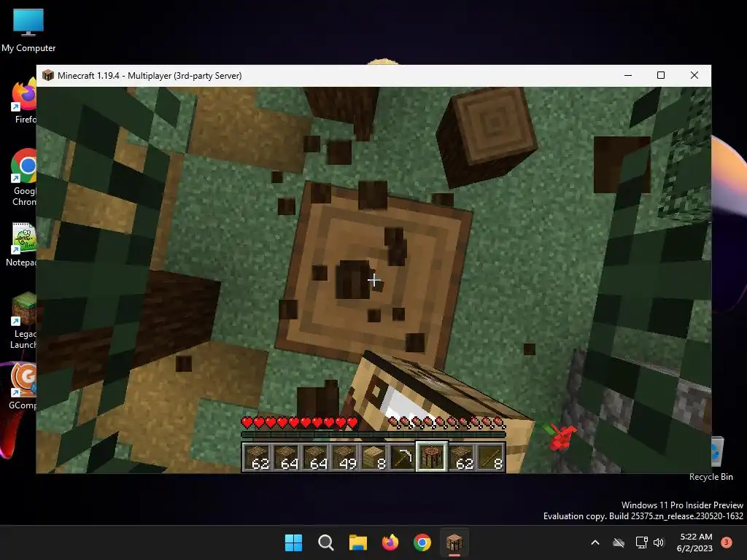The width and height of the screenshot is (747, 560).
Task: Close the Minecraft window
Action: (694, 75)
